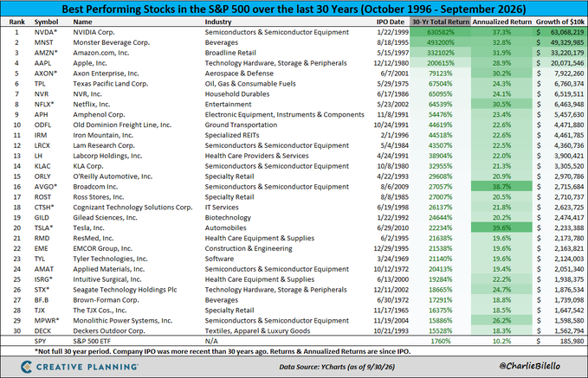Click the 38.7% annualized return for Broadcom
Screen dimensions: 588x378
[501, 187]
